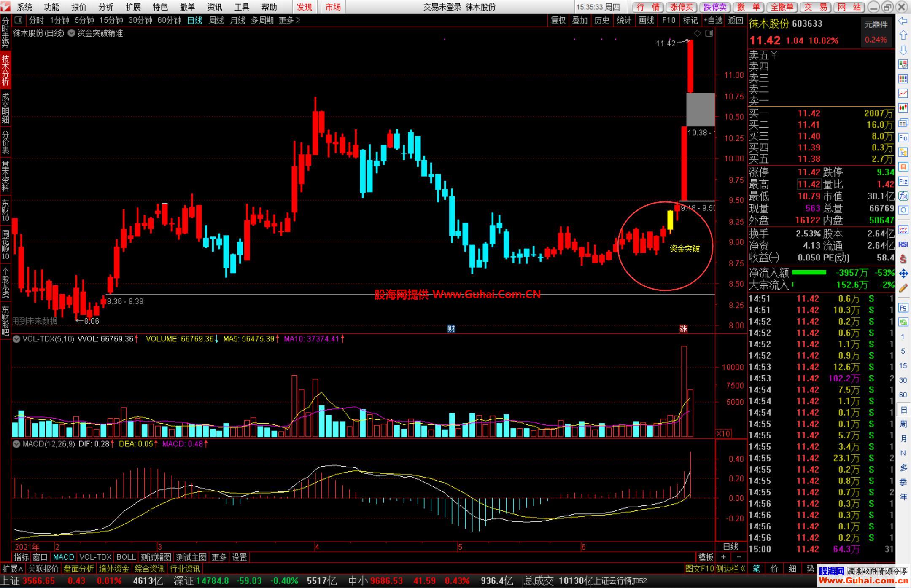Screen dimensions: 911x588
Task: Toggle the panel layout icon left of 分时
Action: [18, 20]
